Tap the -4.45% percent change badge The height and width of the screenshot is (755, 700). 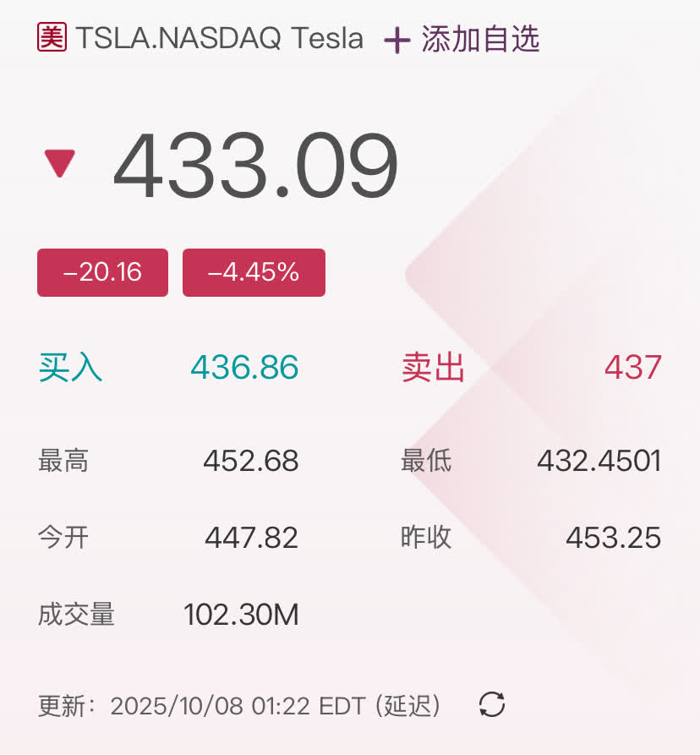(254, 272)
